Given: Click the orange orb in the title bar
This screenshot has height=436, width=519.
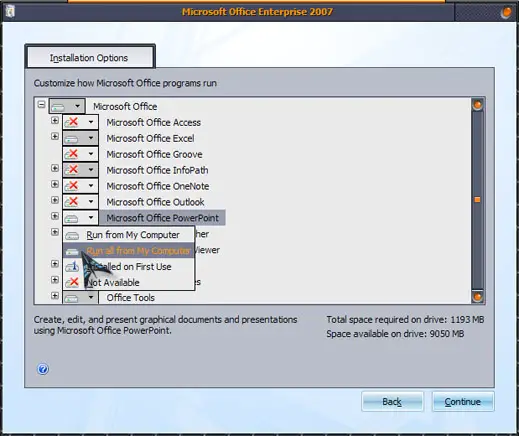Looking at the screenshot, I should click(x=506, y=13).
